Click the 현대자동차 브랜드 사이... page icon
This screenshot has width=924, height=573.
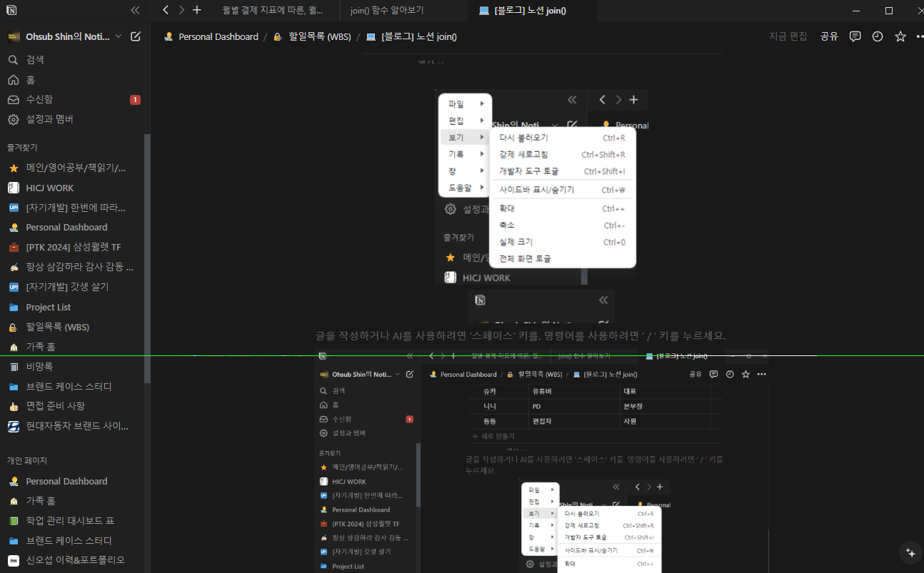click(x=14, y=426)
